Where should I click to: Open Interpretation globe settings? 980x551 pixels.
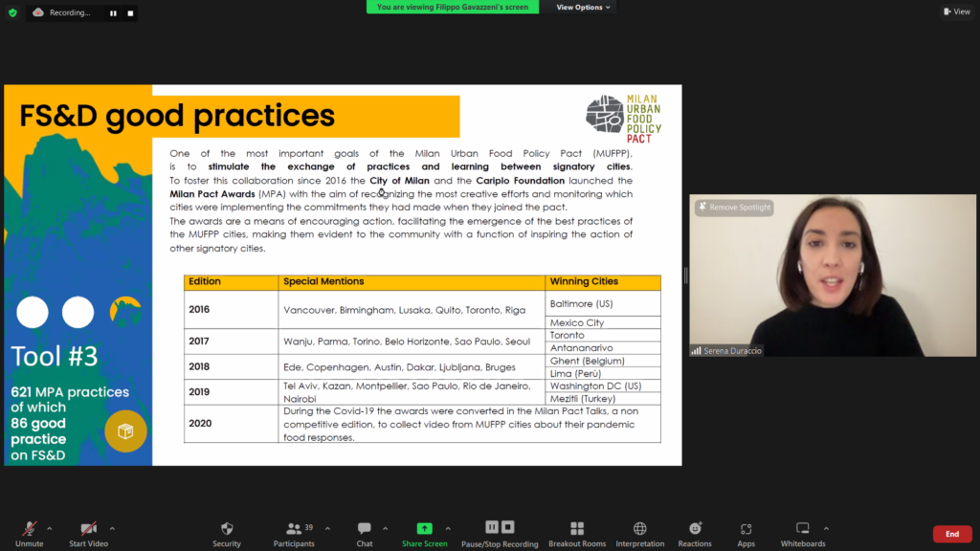639,529
